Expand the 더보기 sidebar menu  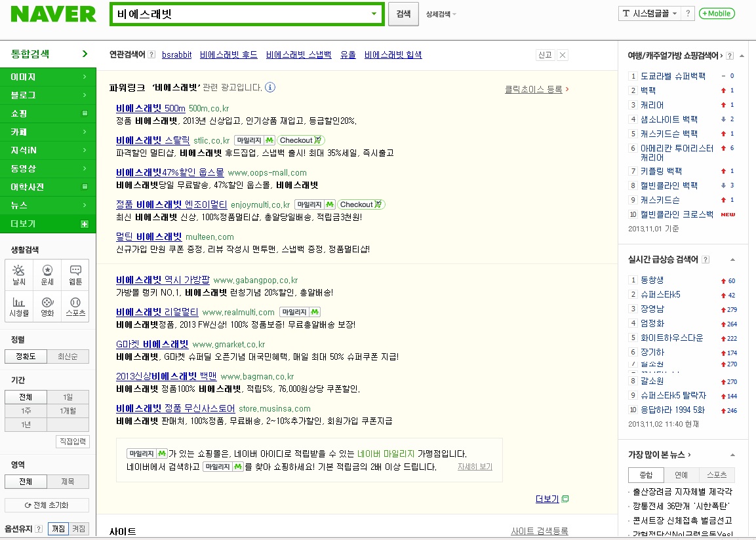coord(49,224)
